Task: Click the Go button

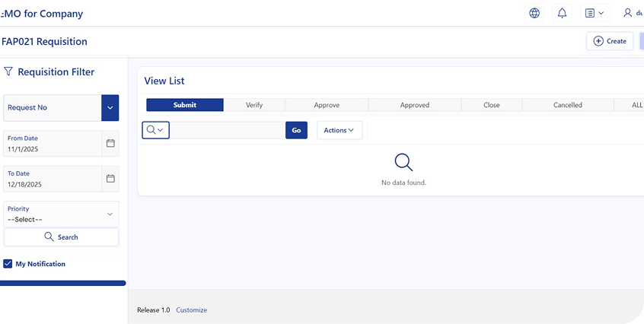Action: click(x=296, y=130)
